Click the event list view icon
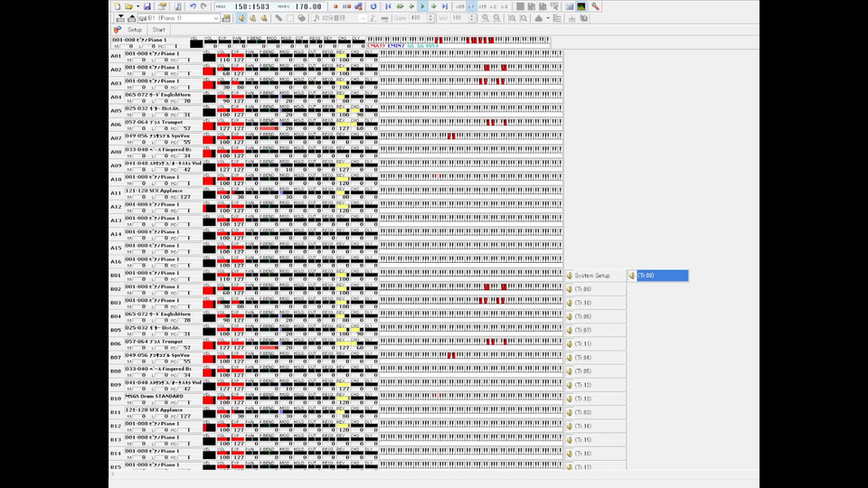 point(558,18)
